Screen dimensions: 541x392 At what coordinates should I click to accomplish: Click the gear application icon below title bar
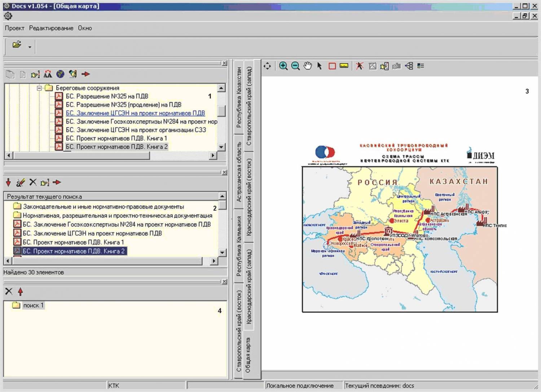[x=8, y=16]
